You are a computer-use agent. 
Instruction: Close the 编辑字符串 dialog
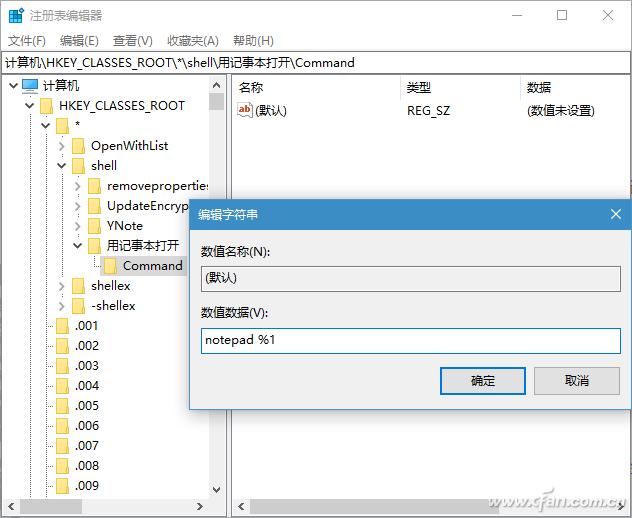tap(616, 214)
